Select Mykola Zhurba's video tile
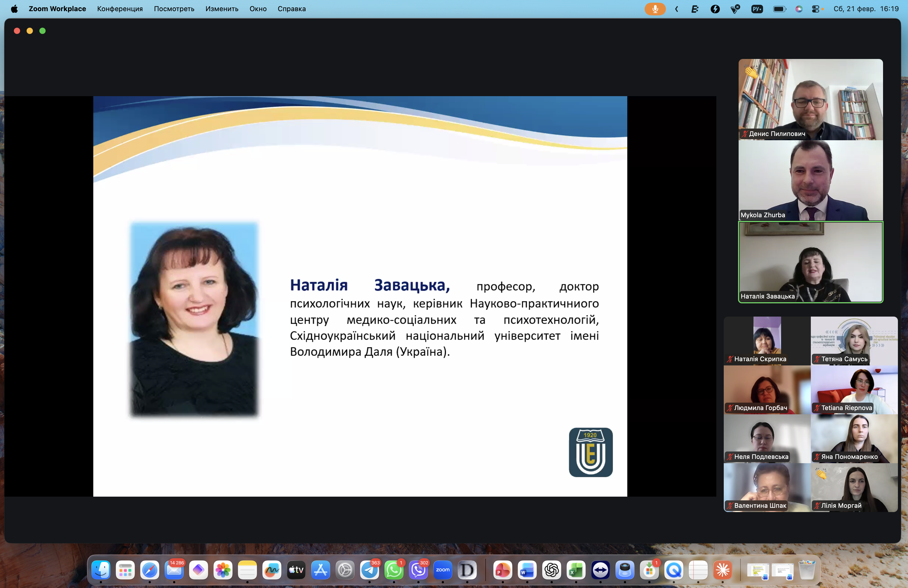This screenshot has width=908, height=588. [810, 180]
